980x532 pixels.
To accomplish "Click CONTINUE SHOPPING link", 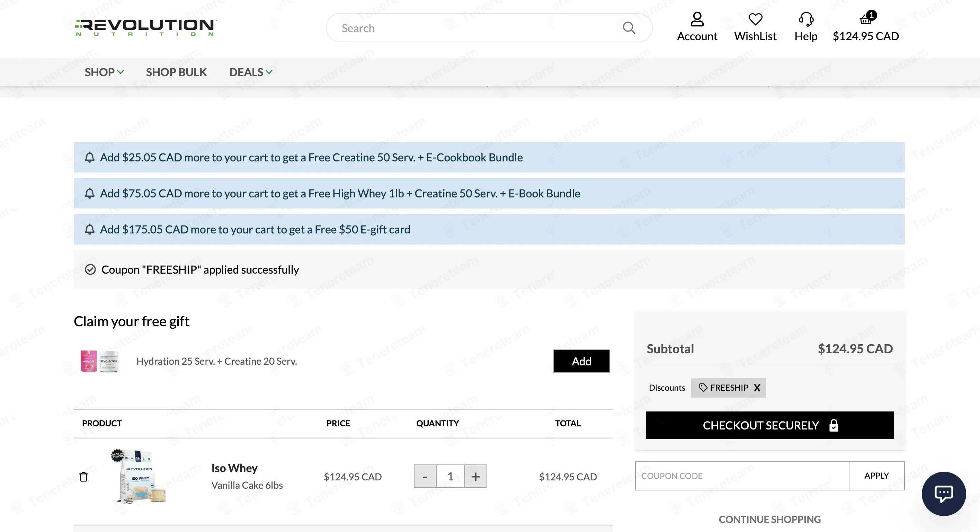I will (x=769, y=519).
